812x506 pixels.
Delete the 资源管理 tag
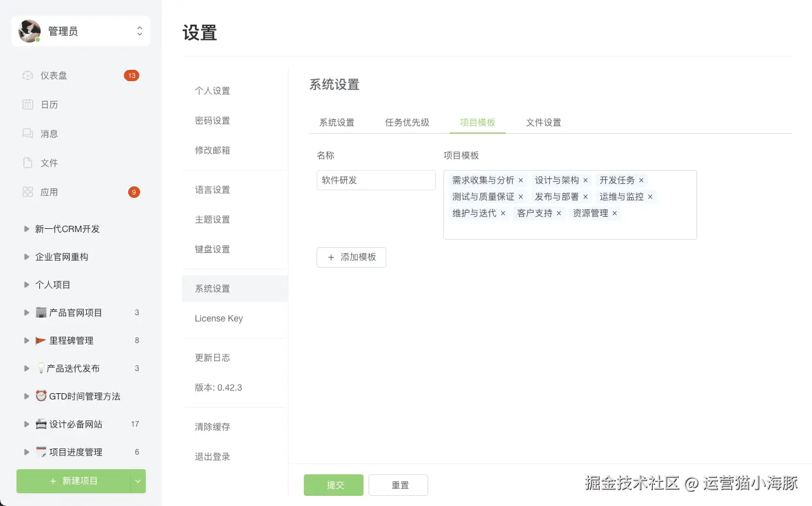[x=615, y=214]
